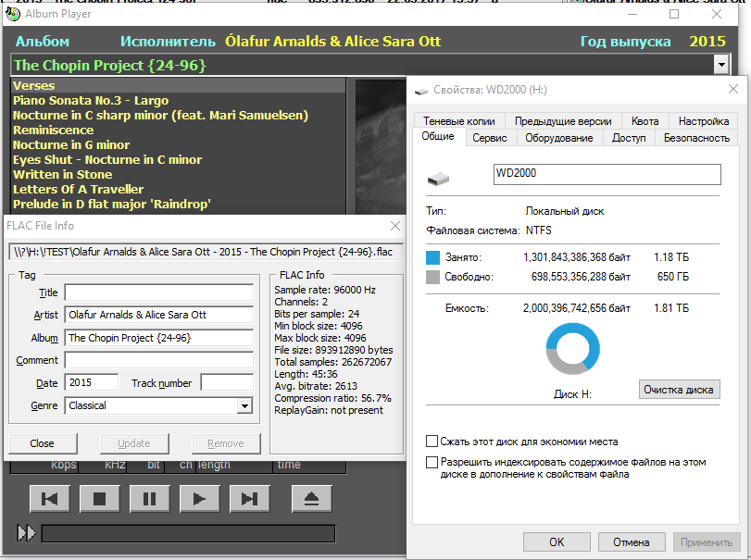The image size is (751, 560).
Task: Click the Очистка диска button
Action: [x=679, y=390]
